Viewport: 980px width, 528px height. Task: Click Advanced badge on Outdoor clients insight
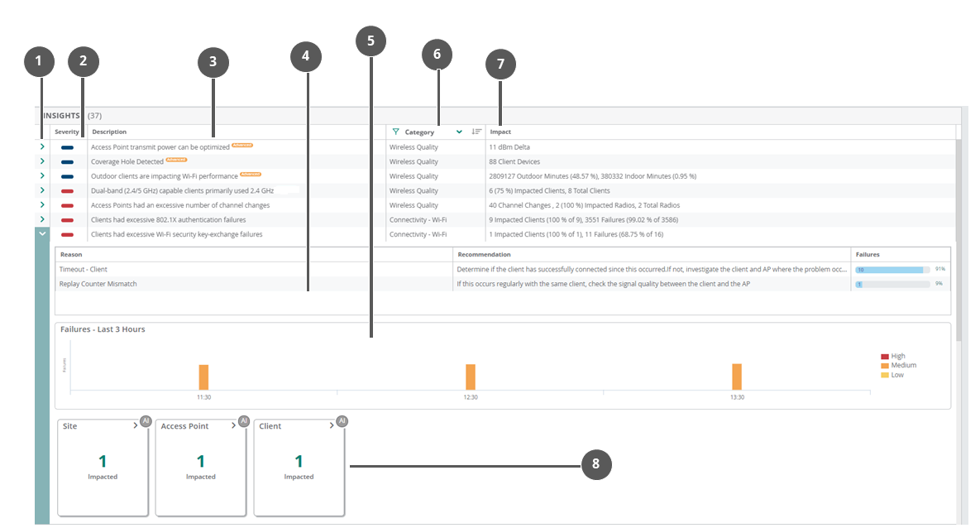pos(251,174)
